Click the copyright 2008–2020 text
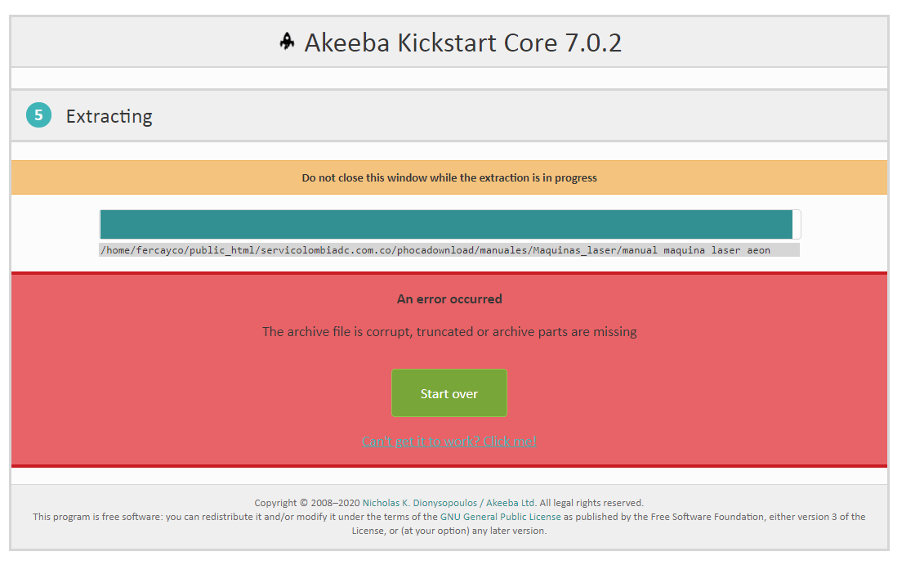This screenshot has width=924, height=583. tap(307, 503)
